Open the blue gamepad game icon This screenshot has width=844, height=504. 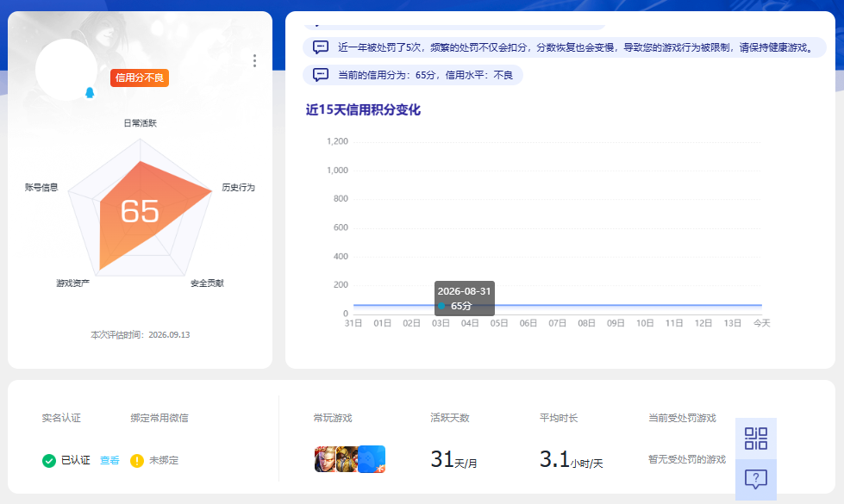click(372, 459)
